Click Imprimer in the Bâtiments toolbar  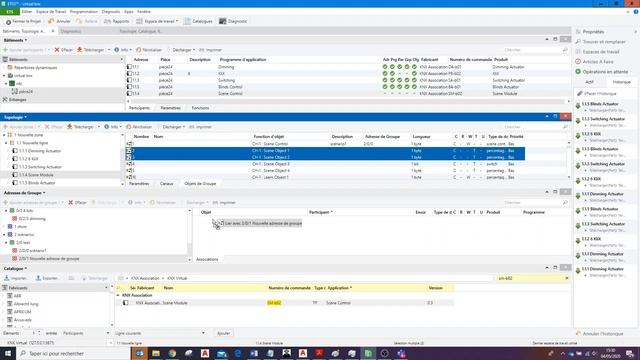click(210, 50)
